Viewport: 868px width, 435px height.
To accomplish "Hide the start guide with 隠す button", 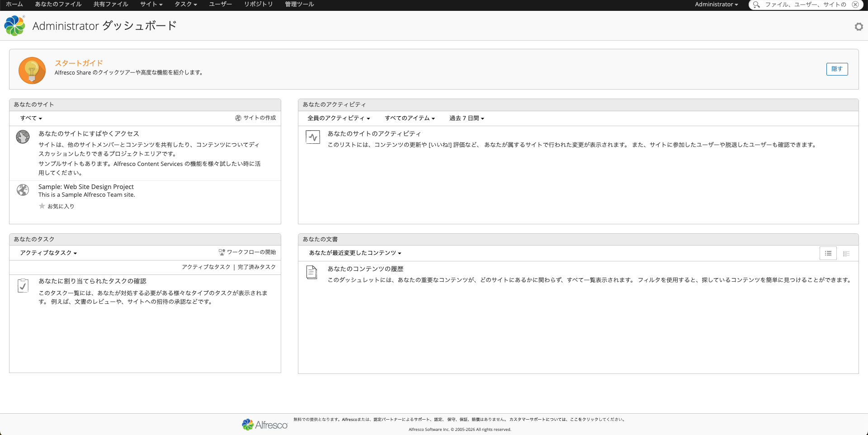I will point(836,69).
